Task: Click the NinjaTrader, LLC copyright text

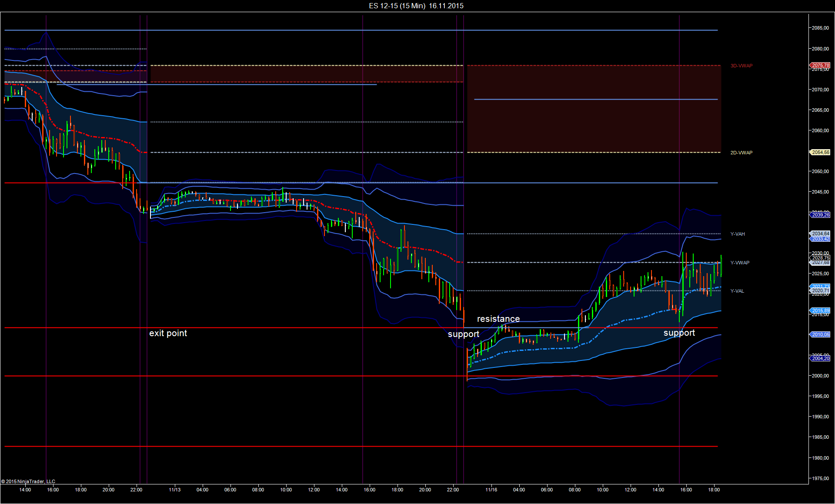Action: pyautogui.click(x=28, y=481)
